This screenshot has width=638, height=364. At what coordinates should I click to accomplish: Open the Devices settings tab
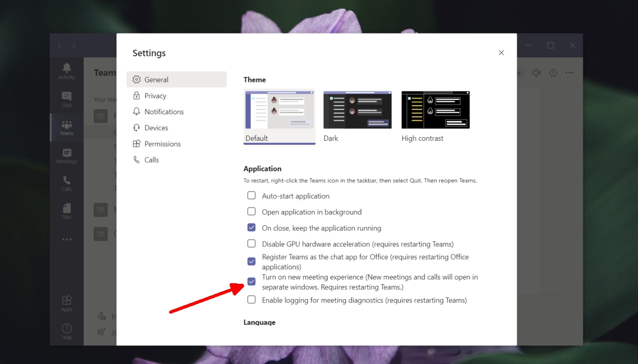click(177, 128)
